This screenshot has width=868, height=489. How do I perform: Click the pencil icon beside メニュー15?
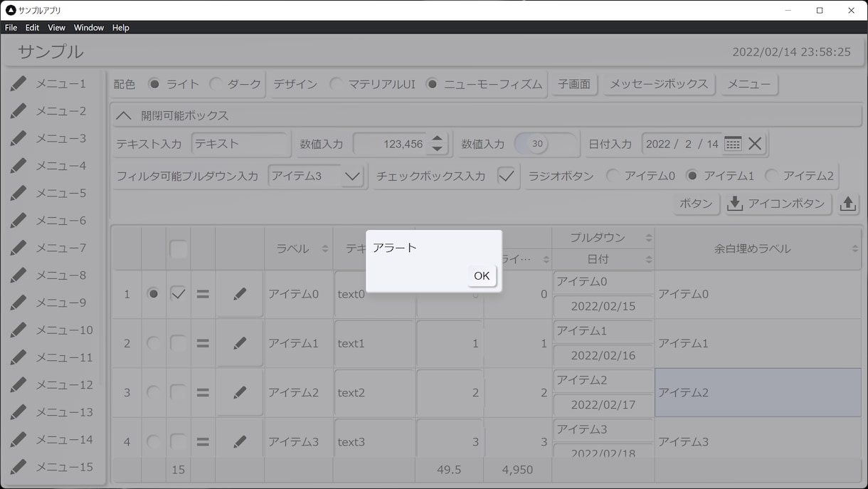click(x=18, y=467)
